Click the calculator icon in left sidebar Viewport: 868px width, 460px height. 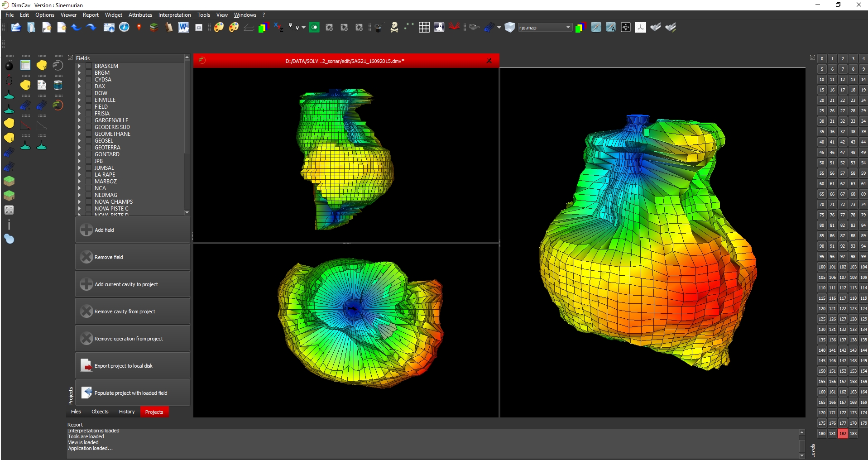tap(9, 210)
